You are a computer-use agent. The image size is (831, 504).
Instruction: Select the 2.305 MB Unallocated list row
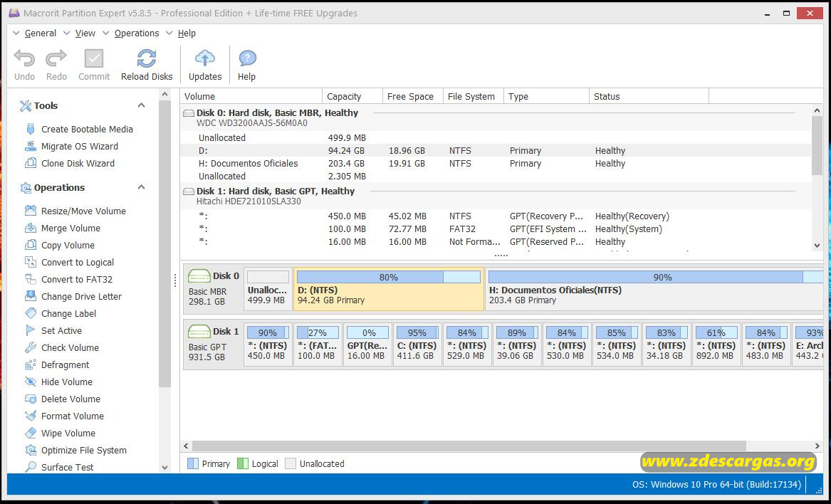(496, 176)
